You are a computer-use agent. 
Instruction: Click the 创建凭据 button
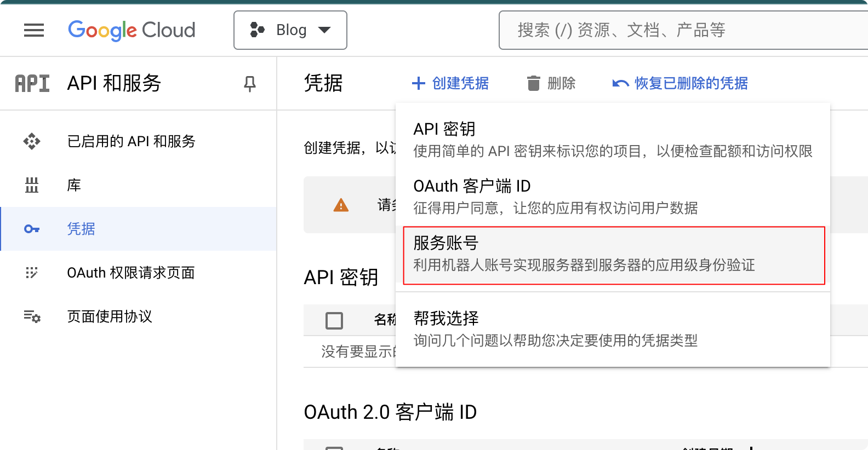(450, 83)
